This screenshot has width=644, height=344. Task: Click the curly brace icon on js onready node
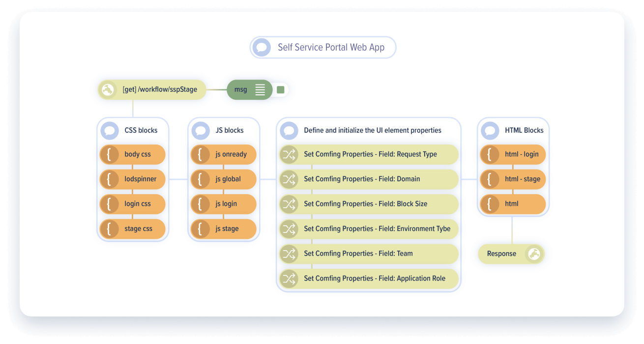point(200,154)
